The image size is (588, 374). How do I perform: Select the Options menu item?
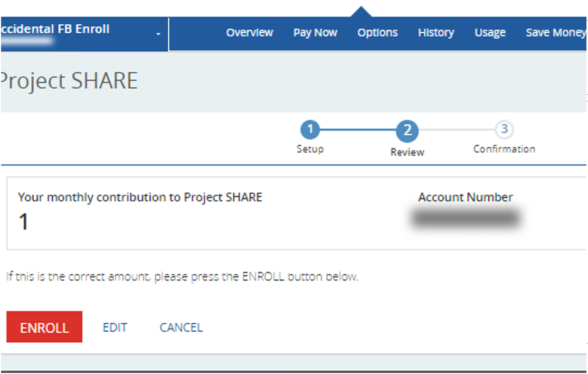tap(377, 33)
